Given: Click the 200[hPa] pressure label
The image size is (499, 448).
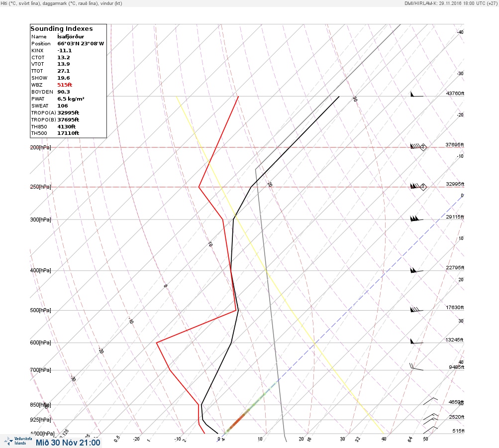Looking at the screenshot, I should (x=40, y=147).
